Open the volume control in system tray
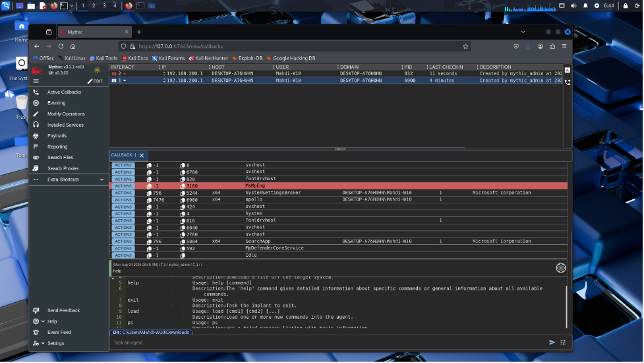 click(x=574, y=6)
